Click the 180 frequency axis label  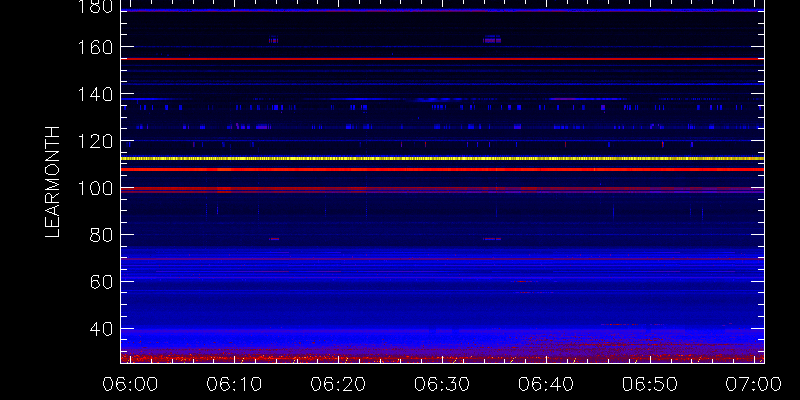click(x=94, y=7)
